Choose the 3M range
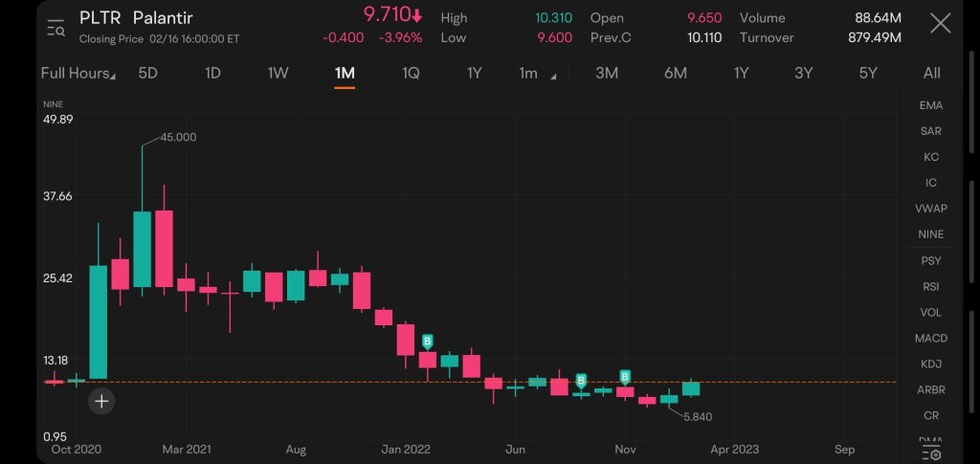 tap(606, 73)
